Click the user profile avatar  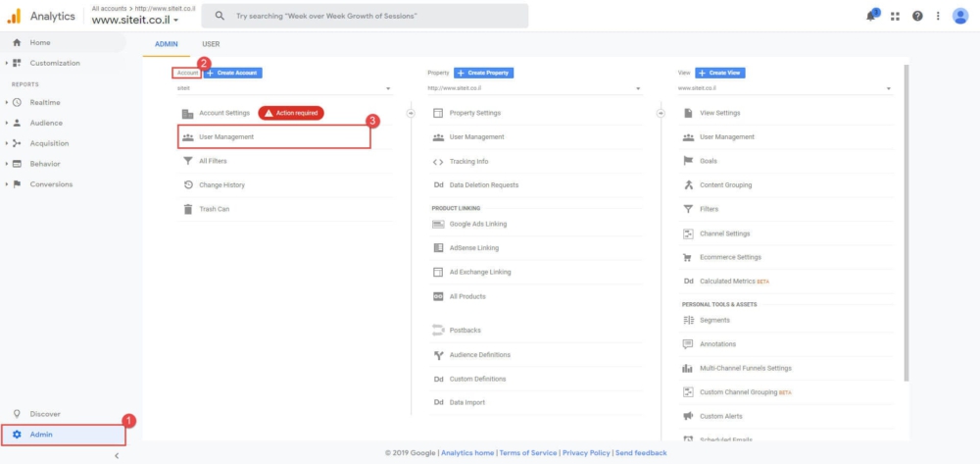coord(960,17)
